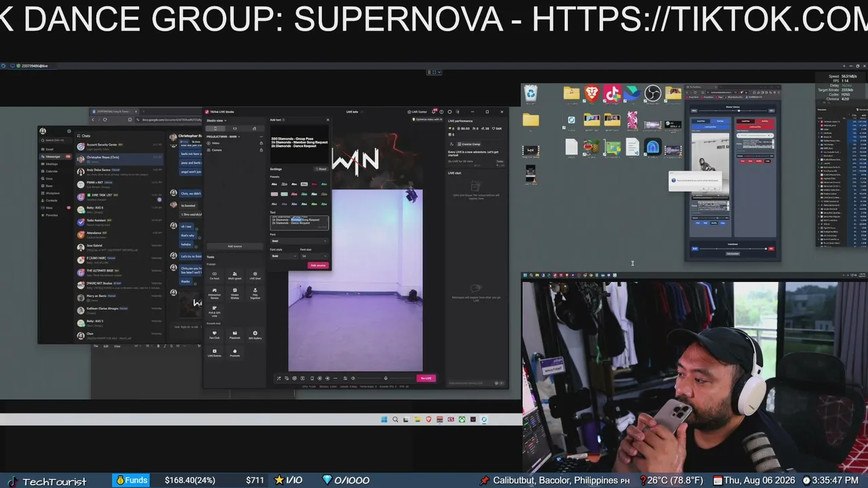Open the JUNE TASK LIST chat

tap(120, 196)
